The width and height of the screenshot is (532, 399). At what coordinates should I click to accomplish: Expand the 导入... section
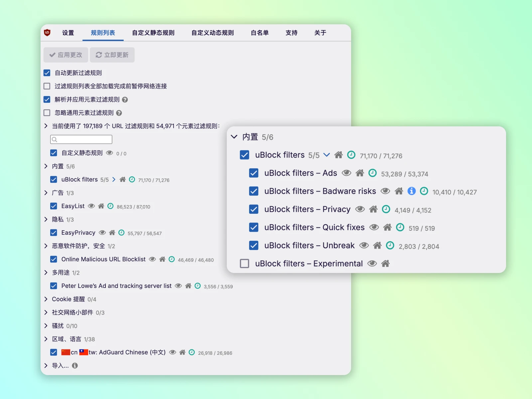[x=46, y=365]
